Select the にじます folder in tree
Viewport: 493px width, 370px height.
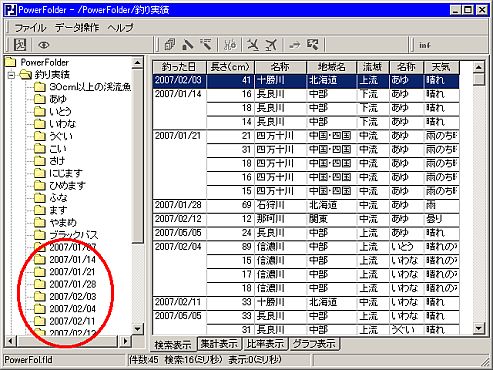pyautogui.click(x=66, y=173)
